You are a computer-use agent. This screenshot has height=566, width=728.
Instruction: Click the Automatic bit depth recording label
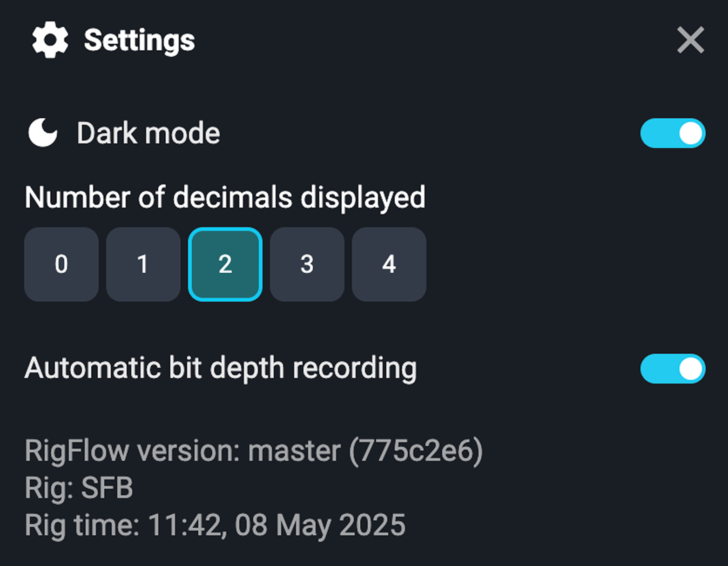pos(222,368)
